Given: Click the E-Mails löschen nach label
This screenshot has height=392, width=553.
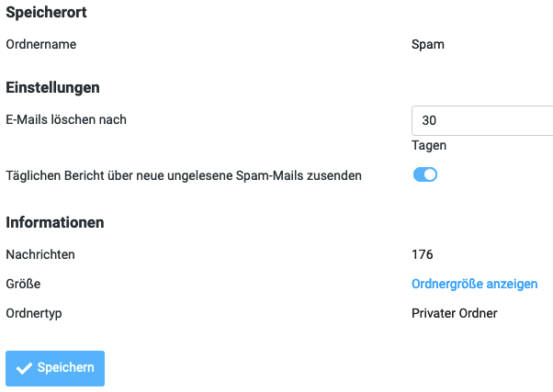Looking at the screenshot, I should [66, 118].
